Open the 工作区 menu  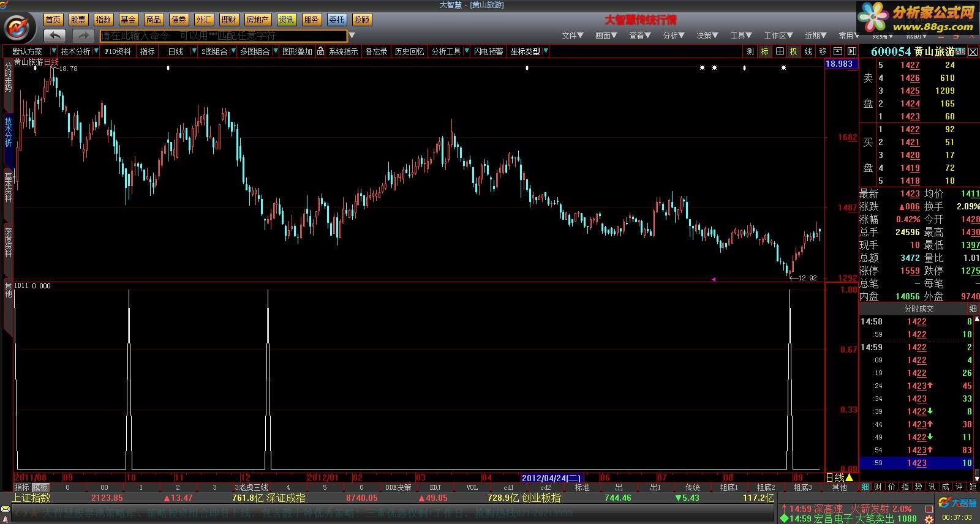(x=778, y=36)
